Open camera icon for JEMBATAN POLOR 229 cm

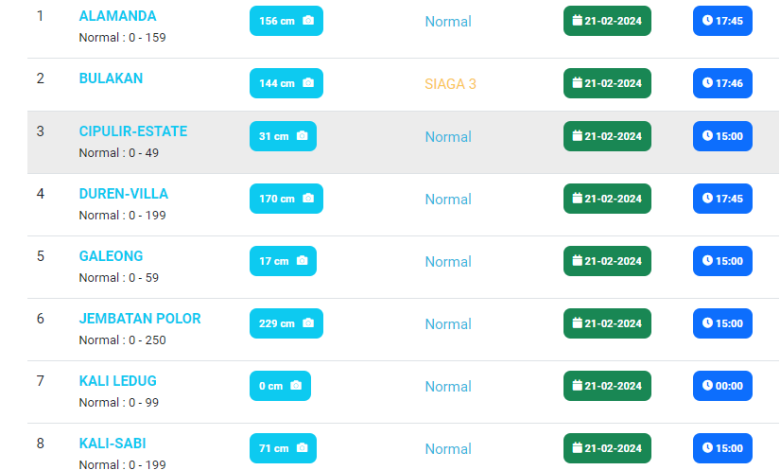pos(308,323)
